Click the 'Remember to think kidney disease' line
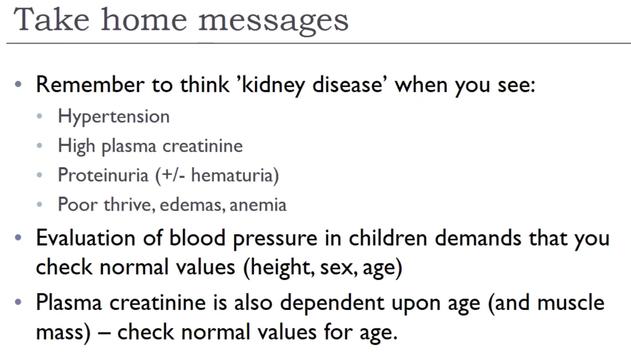Screen dimensions: 631x364 click(x=286, y=85)
